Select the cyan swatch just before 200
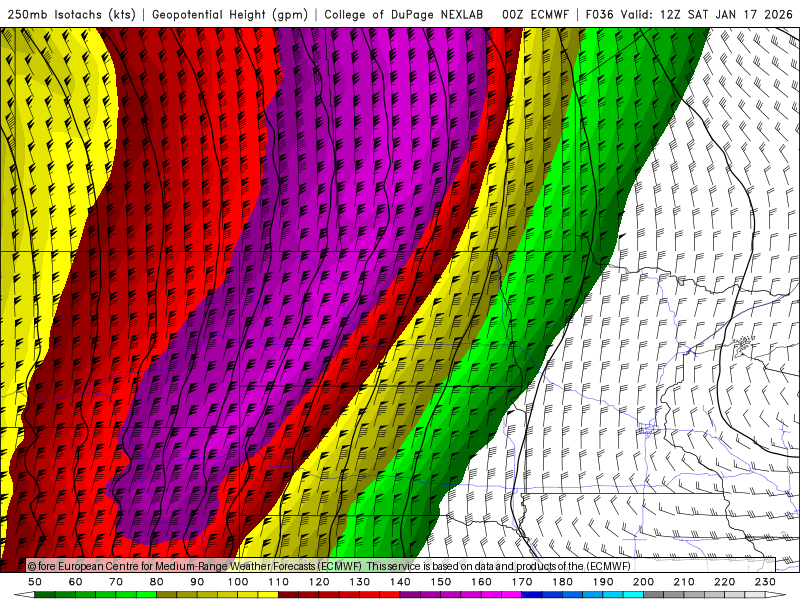The height and width of the screenshot is (600, 800). click(633, 595)
